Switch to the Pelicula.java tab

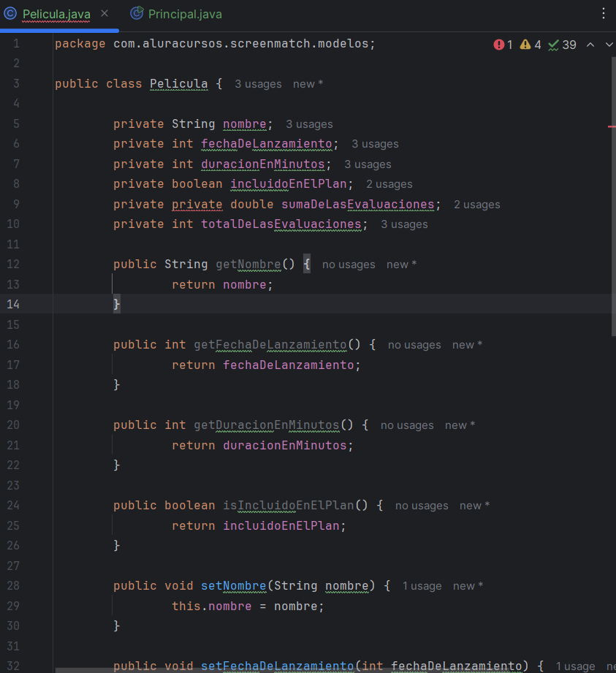pos(56,14)
